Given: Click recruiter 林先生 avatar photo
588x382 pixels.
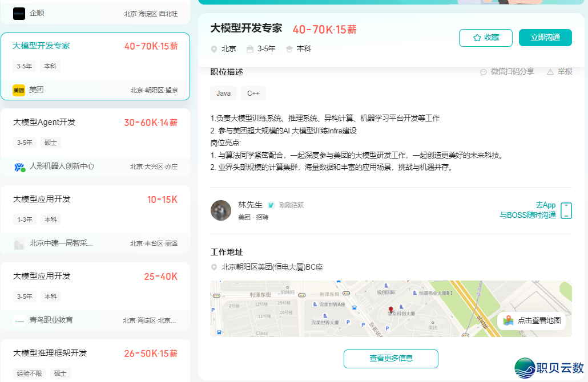Looking at the screenshot, I should coord(221,210).
